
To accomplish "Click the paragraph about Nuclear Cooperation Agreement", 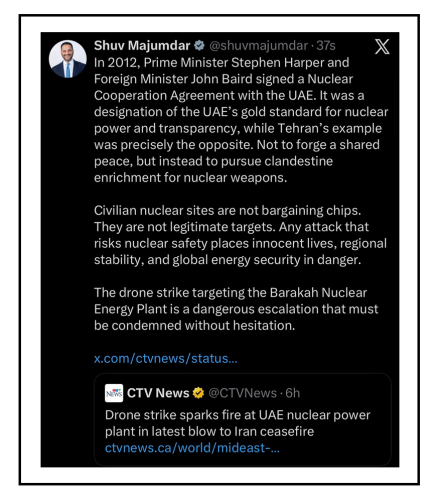I will tap(241, 120).
